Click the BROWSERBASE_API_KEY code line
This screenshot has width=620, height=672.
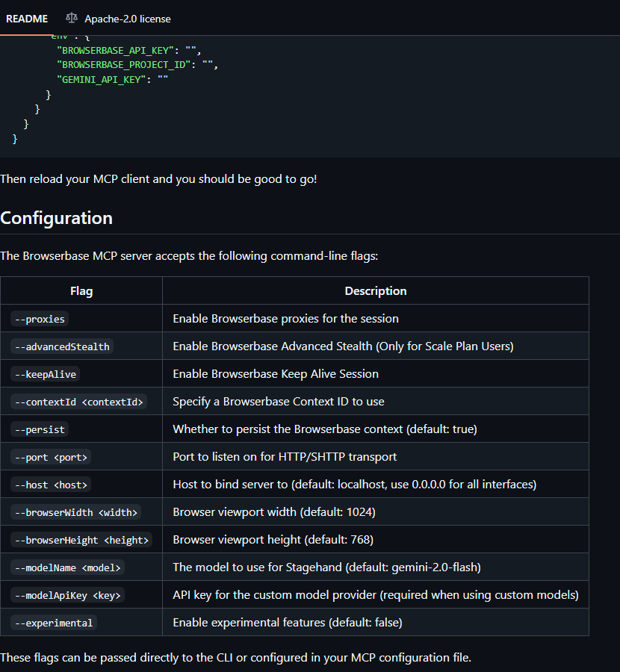(x=129, y=51)
